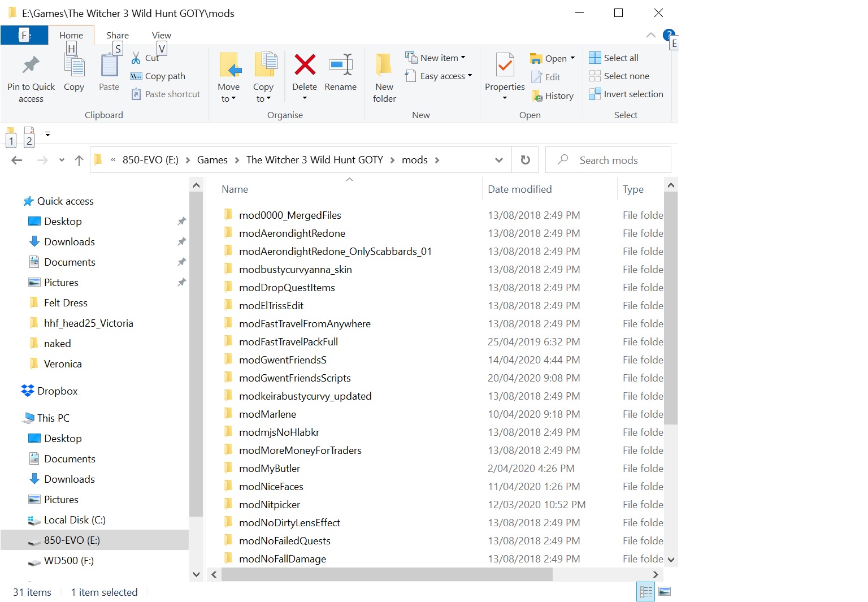The height and width of the screenshot is (602, 868).
Task: Click the Help question mark icon
Action: [x=669, y=34]
